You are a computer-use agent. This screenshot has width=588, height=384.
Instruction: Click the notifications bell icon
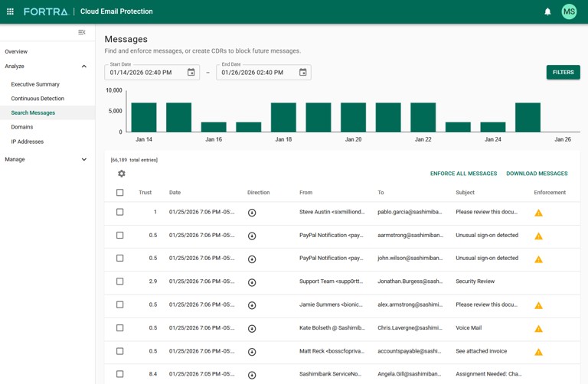tap(547, 11)
